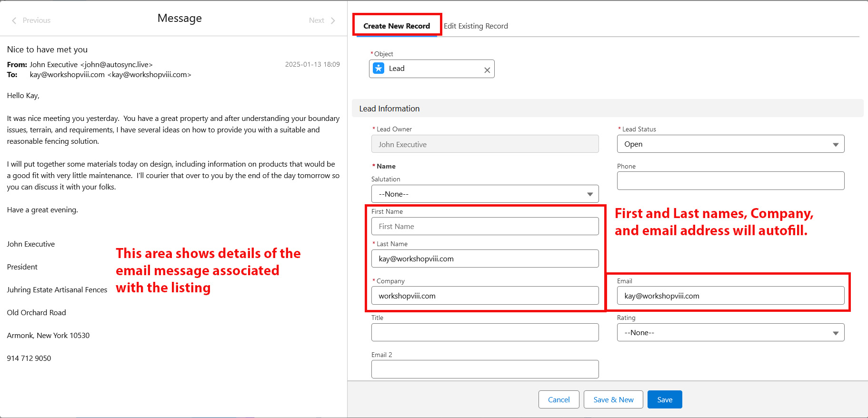Click the Email 2 input field
The image size is (868, 418).
[x=484, y=369]
